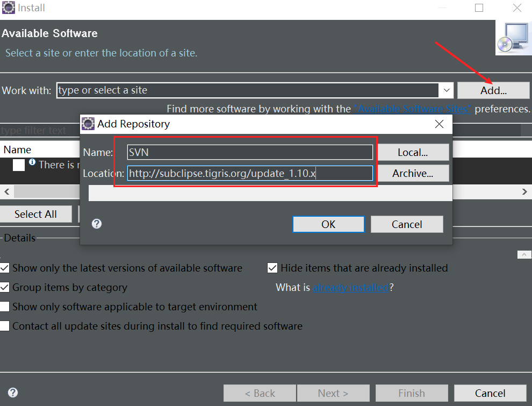Click the Eclipse icon in Install title bar
This screenshot has height=406, width=532.
8,8
